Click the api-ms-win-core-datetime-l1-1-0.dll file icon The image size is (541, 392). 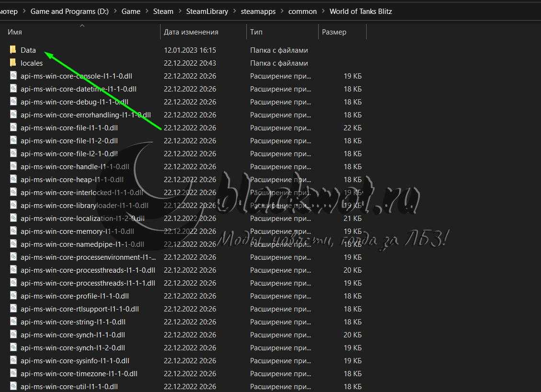(x=13, y=89)
